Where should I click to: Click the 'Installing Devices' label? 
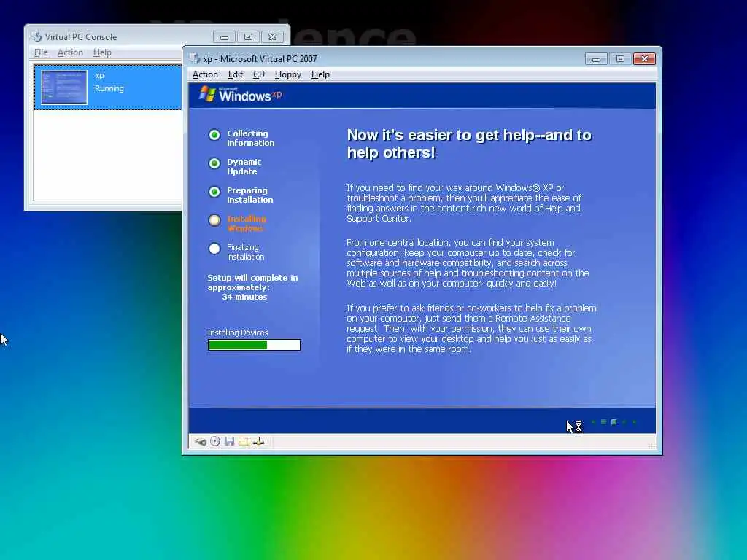237,332
